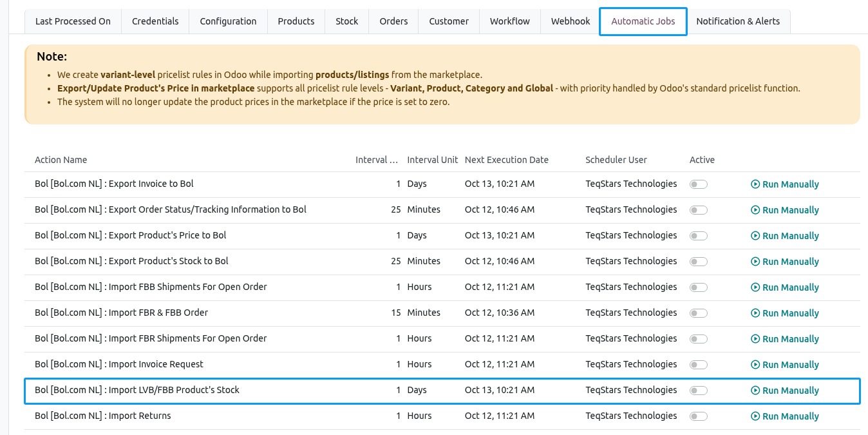Screen dimensions: 868x435
Task: Switch to the Customer tab
Action: pos(449,21)
